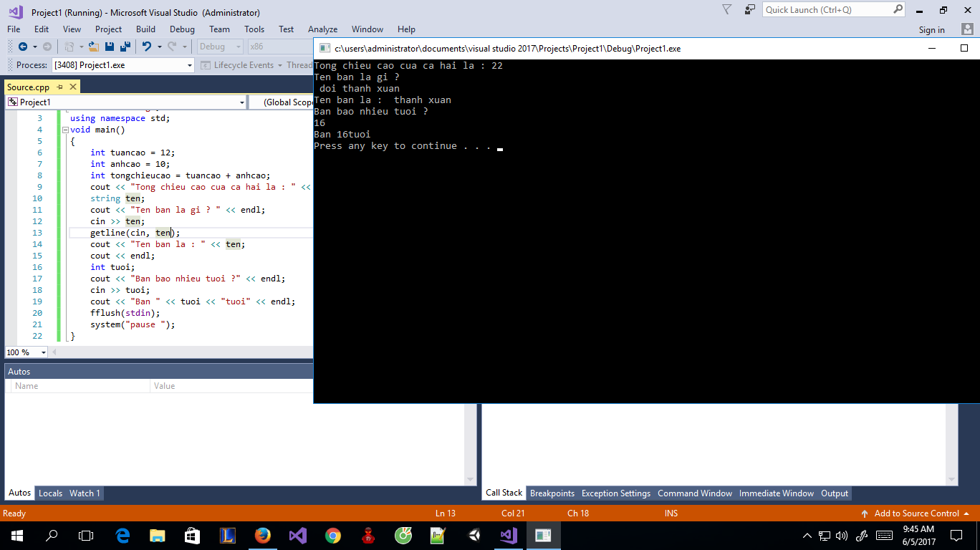Open the Debug menu
Image resolution: width=980 pixels, height=550 pixels.
point(182,29)
